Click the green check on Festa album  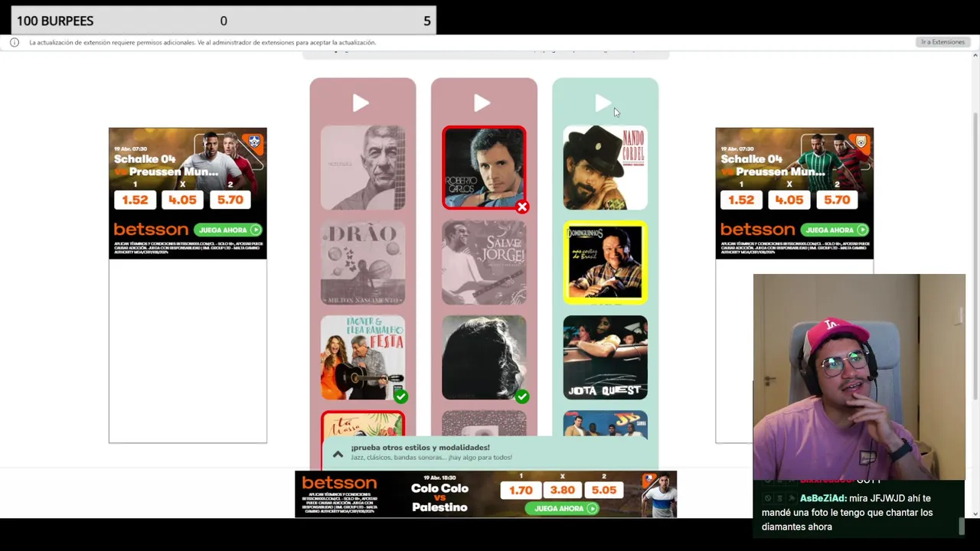click(401, 396)
